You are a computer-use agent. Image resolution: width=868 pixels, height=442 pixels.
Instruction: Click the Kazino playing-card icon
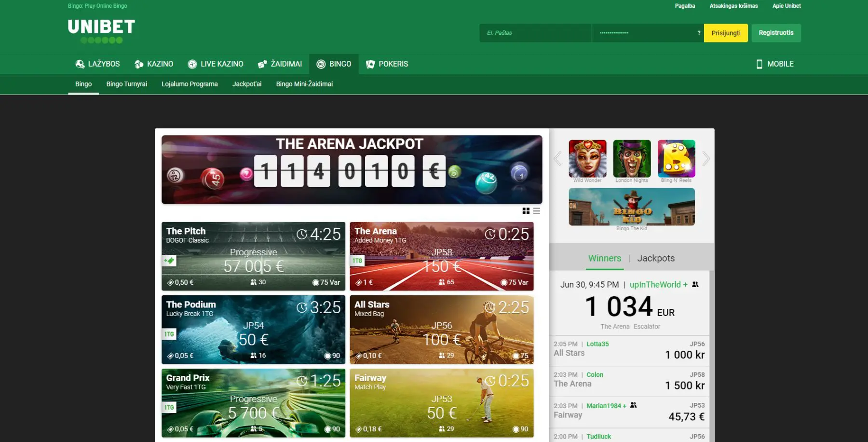pos(140,64)
